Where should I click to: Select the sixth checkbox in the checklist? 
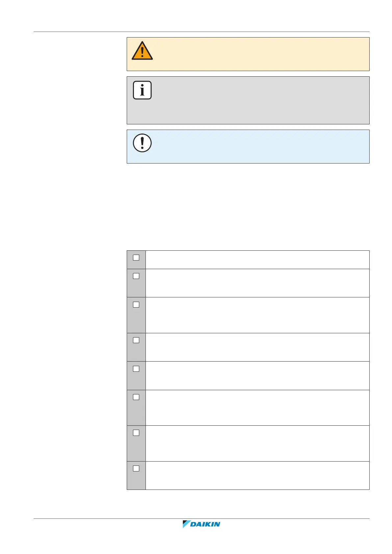pyautogui.click(x=136, y=397)
